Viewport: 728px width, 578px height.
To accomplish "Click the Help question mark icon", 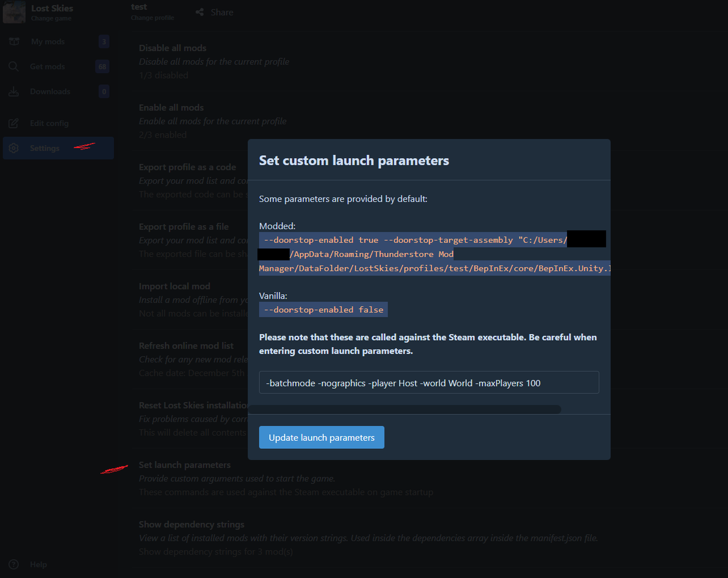I will click(14, 564).
